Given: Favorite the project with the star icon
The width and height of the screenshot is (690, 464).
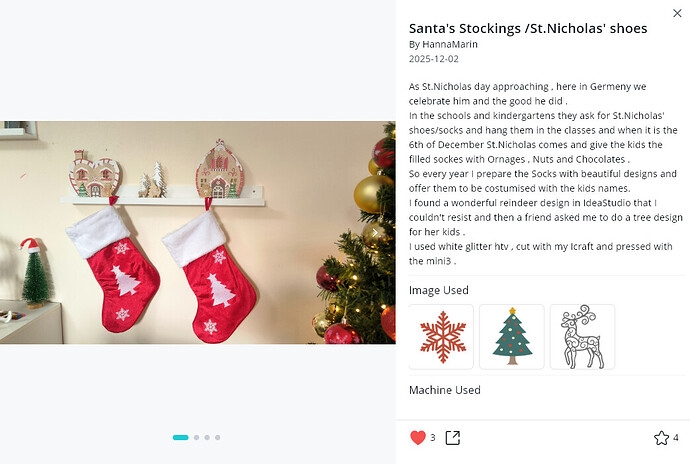Looking at the screenshot, I should (661, 437).
